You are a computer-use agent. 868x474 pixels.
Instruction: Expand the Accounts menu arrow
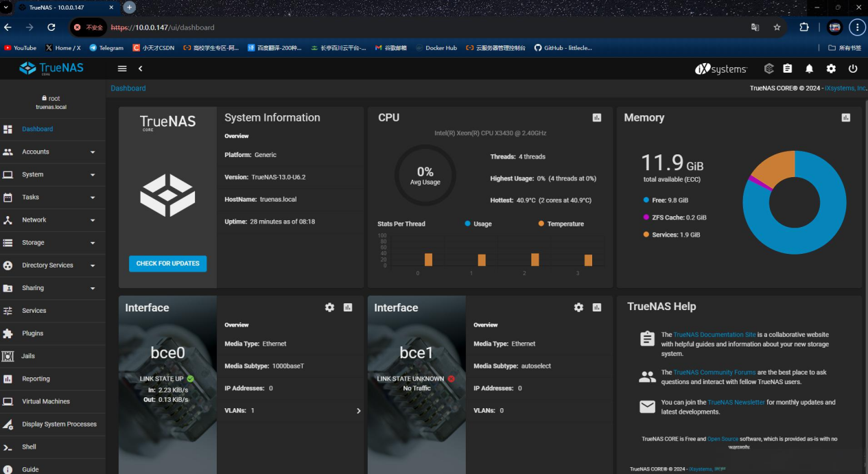[93, 152]
